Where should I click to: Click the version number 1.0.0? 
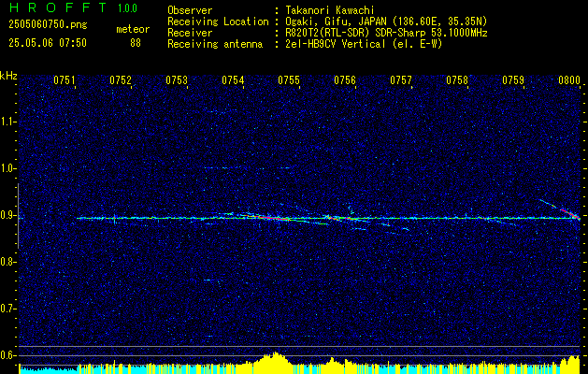pyautogui.click(x=127, y=8)
